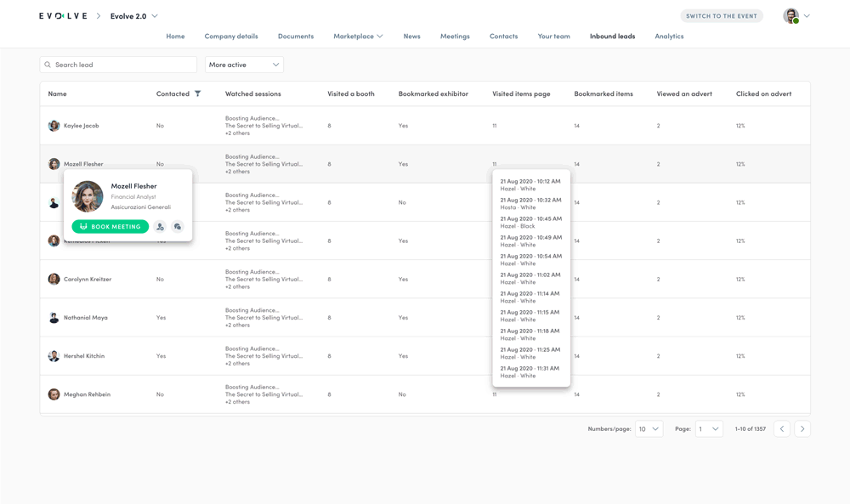Image resolution: width=850 pixels, height=504 pixels.
Task: Click the add contact icon in Mozell's card
Action: tap(160, 227)
